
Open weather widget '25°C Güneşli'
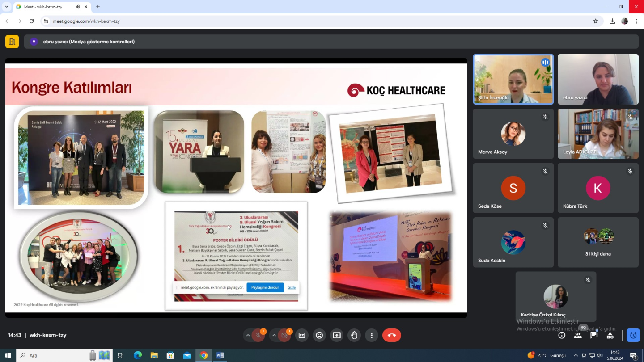[547, 355]
